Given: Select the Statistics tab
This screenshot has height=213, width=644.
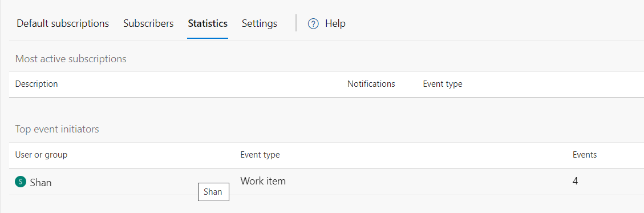Looking at the screenshot, I should coord(208,23).
